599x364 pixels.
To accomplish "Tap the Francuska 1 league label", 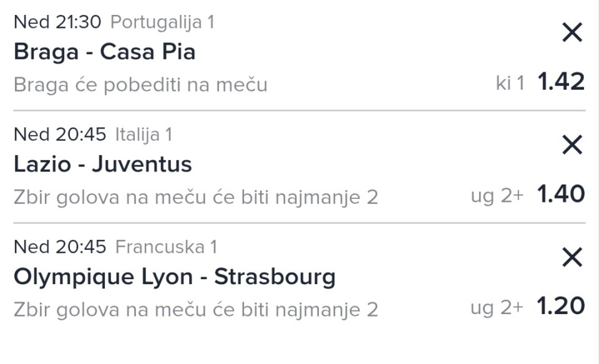I will pos(166,247).
